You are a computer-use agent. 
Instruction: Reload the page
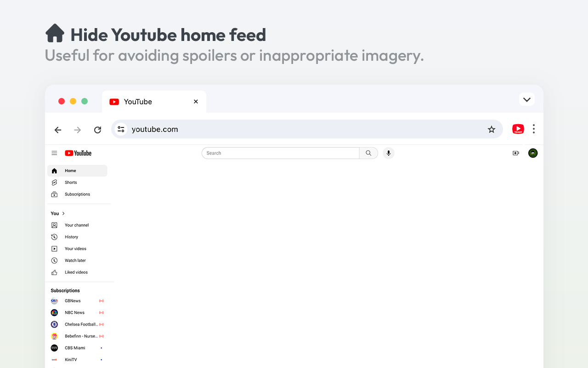pos(97,130)
